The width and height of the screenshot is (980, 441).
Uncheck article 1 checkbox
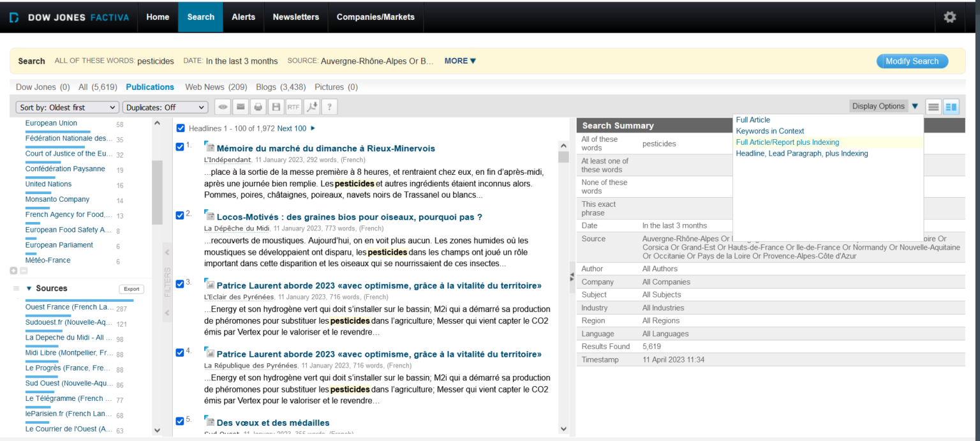click(x=180, y=147)
